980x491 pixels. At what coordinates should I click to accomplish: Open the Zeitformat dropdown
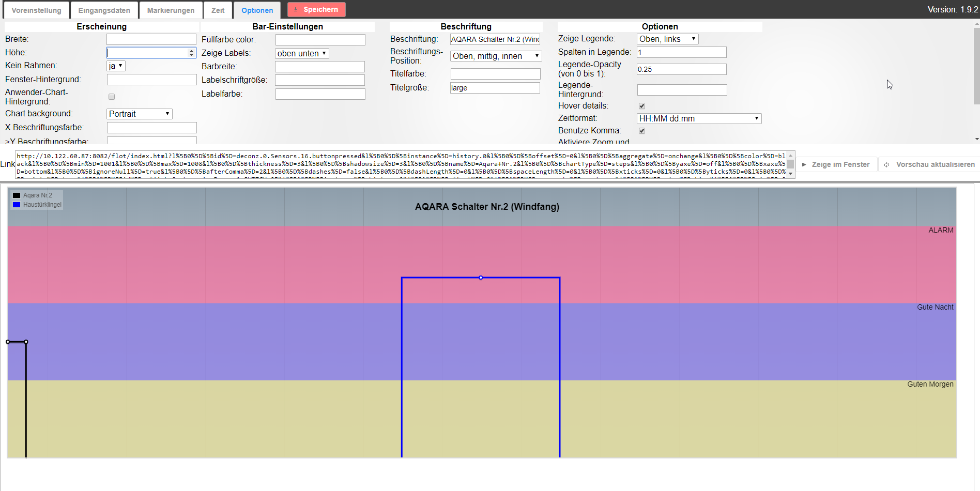point(699,118)
